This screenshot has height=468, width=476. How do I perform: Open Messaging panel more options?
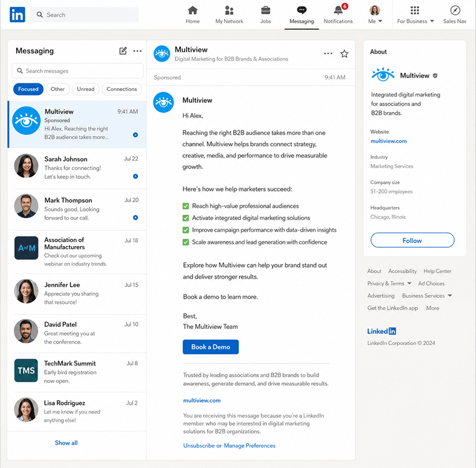tap(137, 51)
